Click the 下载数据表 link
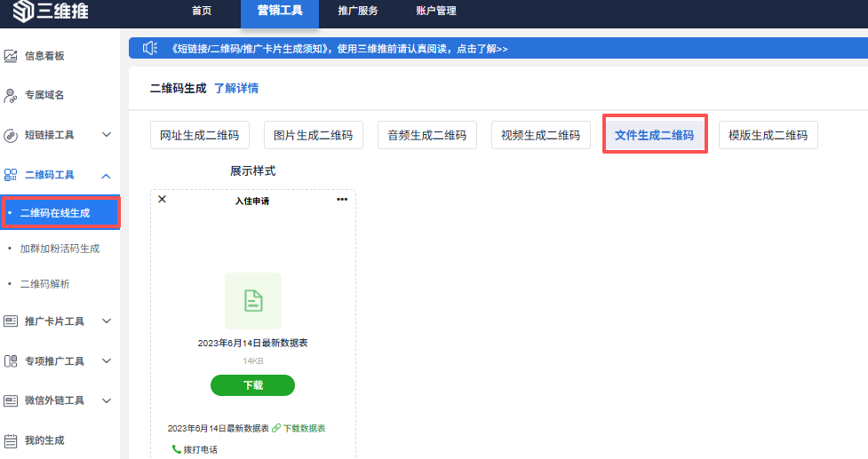Viewport: 868px width, 459px height. click(304, 428)
